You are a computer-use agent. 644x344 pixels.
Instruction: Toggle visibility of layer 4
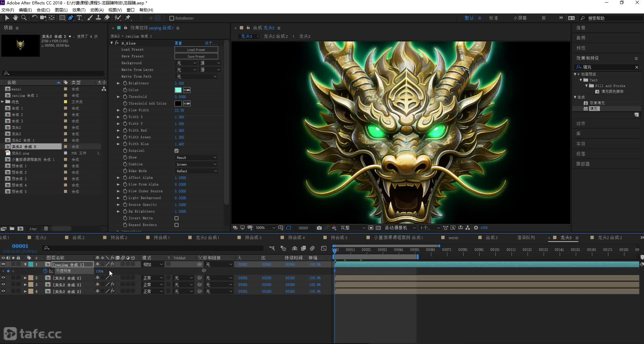(x=3, y=291)
